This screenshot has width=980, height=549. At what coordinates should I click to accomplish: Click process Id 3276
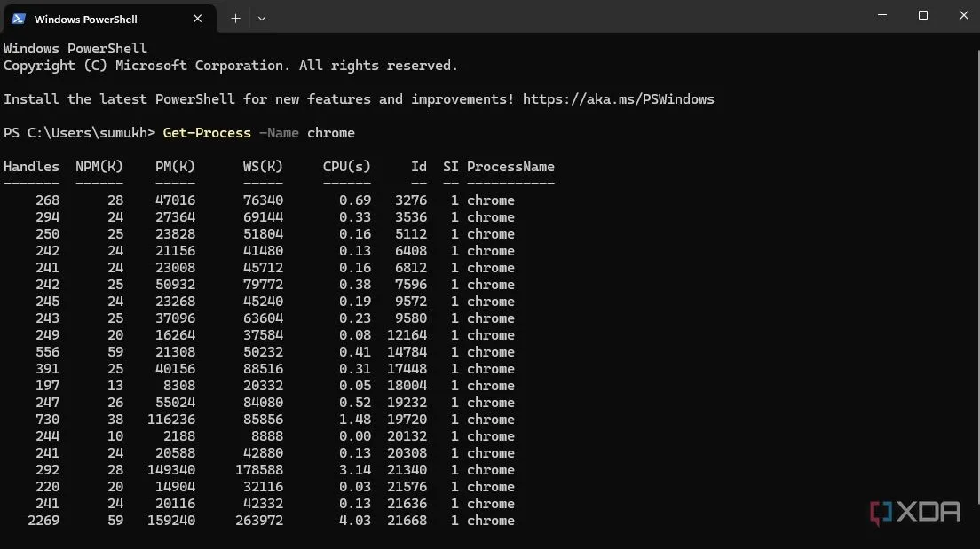click(x=411, y=200)
